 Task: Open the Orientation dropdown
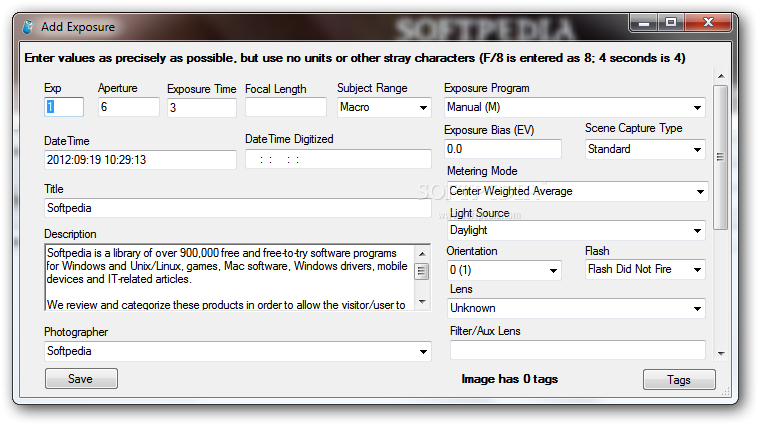pyautogui.click(x=504, y=270)
